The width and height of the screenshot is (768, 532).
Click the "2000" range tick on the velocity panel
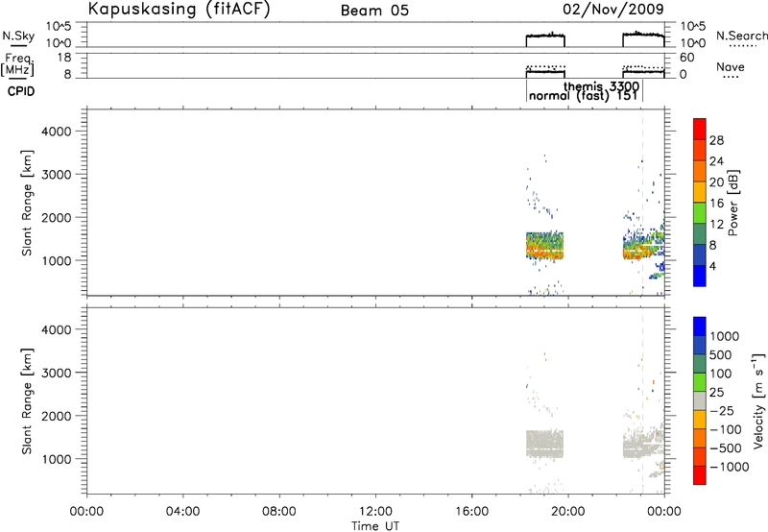[57, 416]
